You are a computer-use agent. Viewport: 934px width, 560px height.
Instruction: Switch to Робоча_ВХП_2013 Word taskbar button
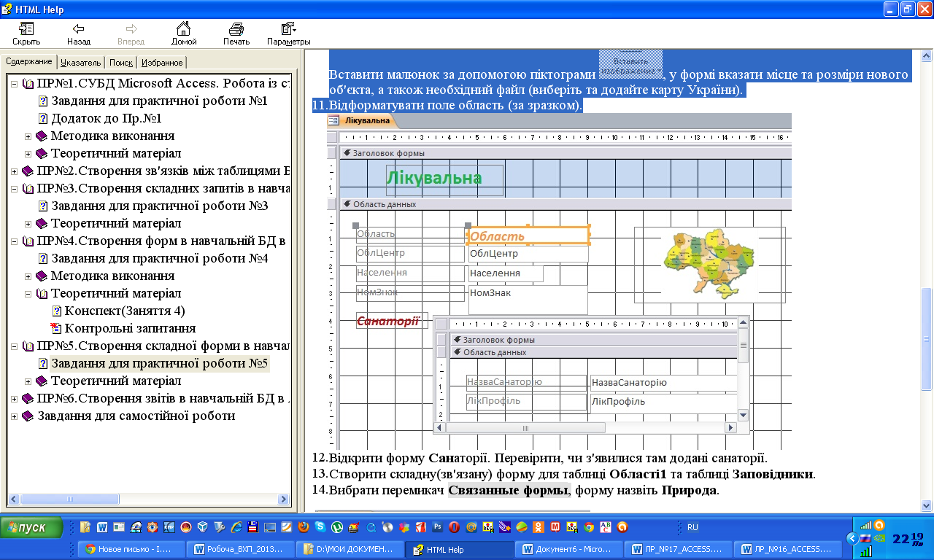click(241, 549)
